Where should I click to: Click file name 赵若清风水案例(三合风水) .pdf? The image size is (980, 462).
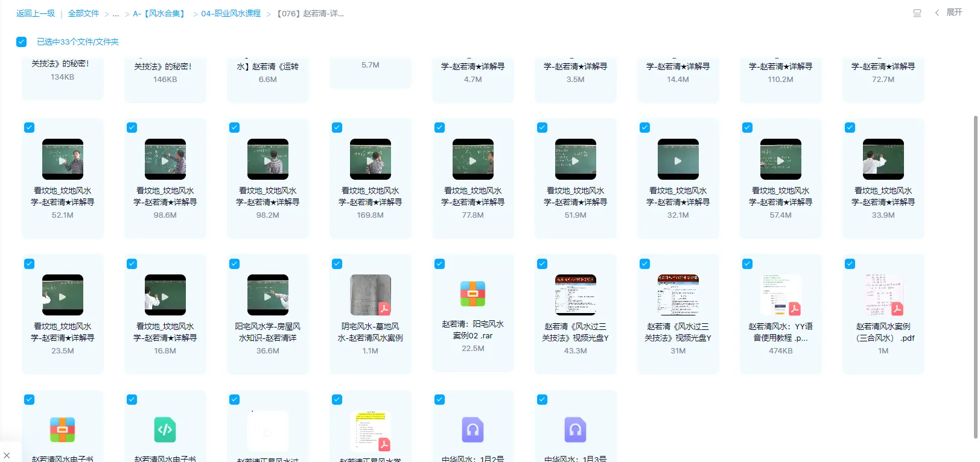(883, 332)
